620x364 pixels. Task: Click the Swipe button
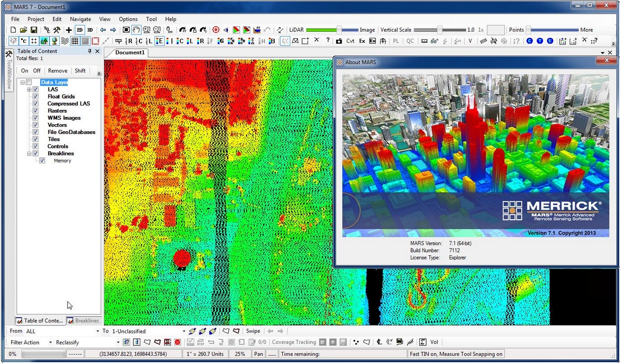click(x=253, y=331)
